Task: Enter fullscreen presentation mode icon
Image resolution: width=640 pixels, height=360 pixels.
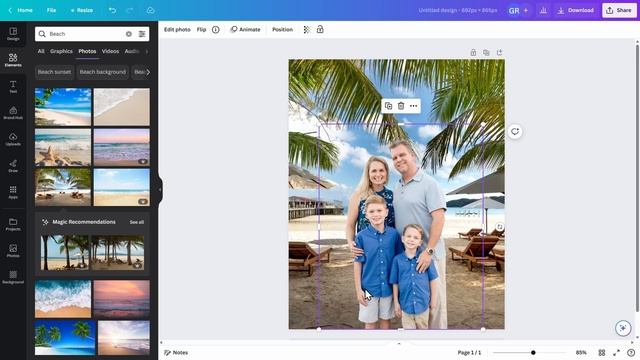Action: (x=616, y=353)
